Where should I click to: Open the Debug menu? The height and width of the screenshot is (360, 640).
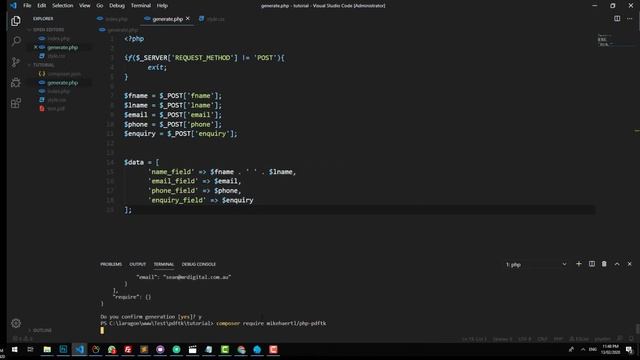tap(117, 6)
